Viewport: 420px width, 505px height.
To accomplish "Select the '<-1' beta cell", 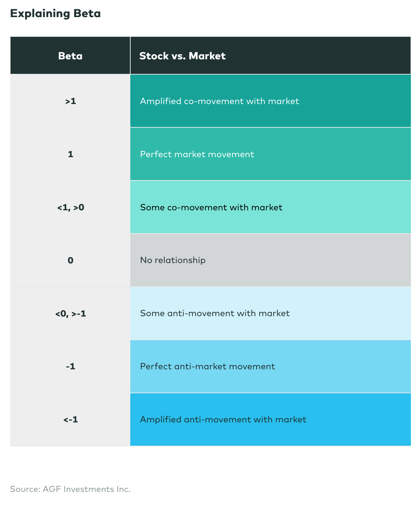I will click(x=71, y=419).
